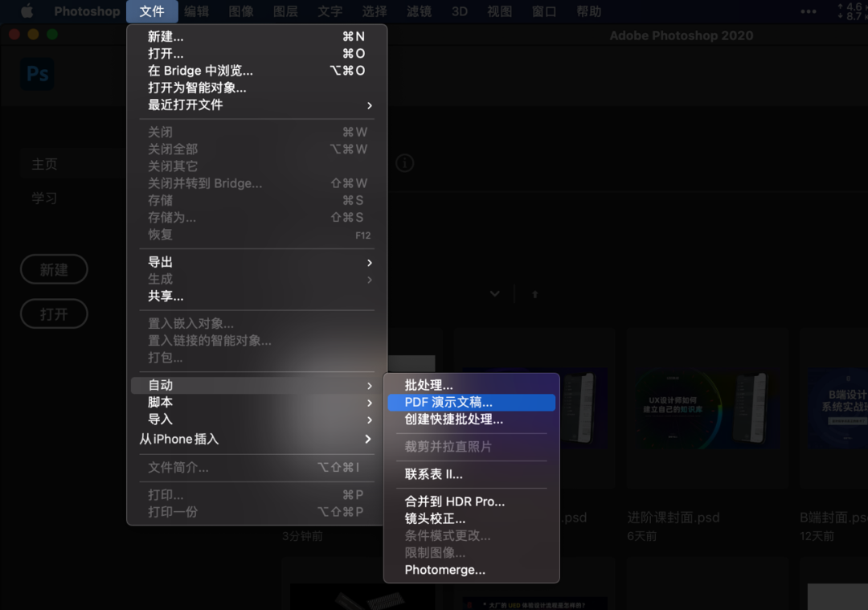This screenshot has width=868, height=610.
Task: Select 在 Bridge 中浏览...
Action: click(257, 71)
